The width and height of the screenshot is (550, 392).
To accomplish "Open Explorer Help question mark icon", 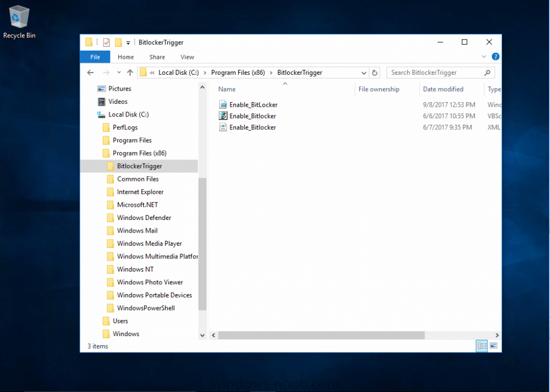I will [496, 57].
